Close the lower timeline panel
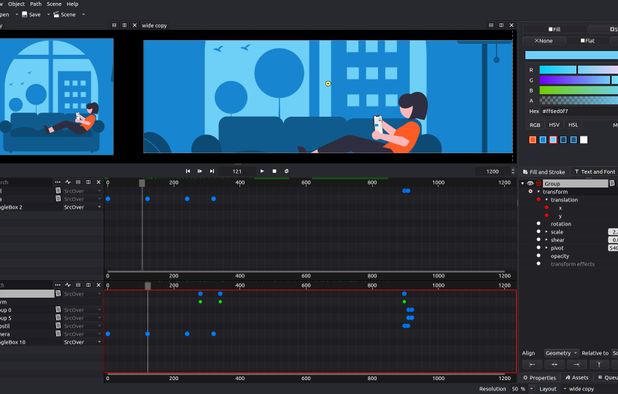Screen dimensions: 618x394 coord(99,285)
